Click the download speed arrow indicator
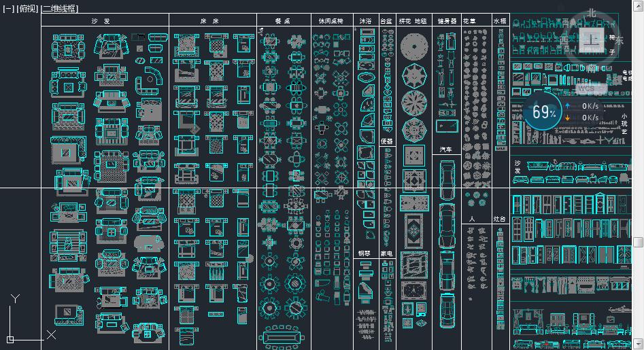Viewport: 644px width, 350px height. pyautogui.click(x=568, y=118)
